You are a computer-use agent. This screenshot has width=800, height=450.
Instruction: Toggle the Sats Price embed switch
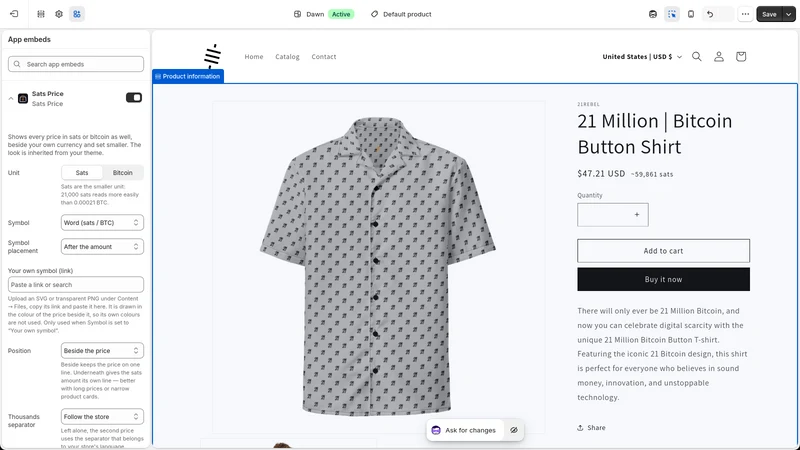point(134,97)
